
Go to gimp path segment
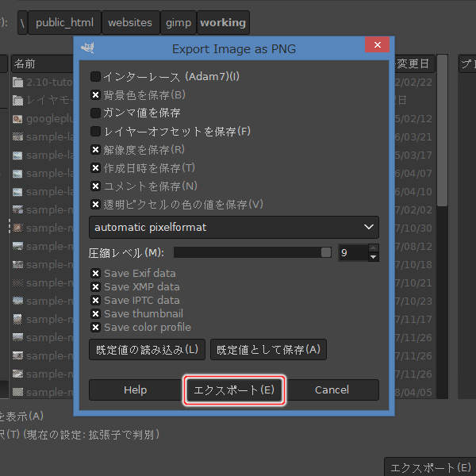click(x=178, y=23)
